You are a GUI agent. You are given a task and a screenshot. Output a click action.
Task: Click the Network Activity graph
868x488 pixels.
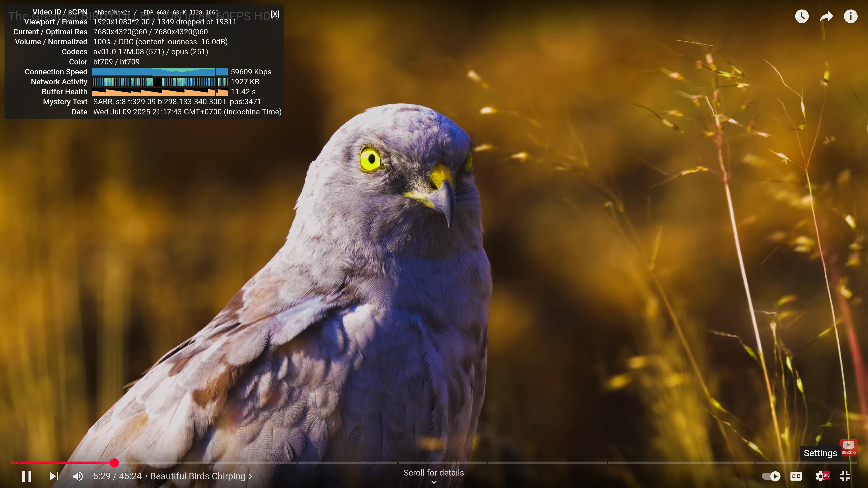pos(160,82)
